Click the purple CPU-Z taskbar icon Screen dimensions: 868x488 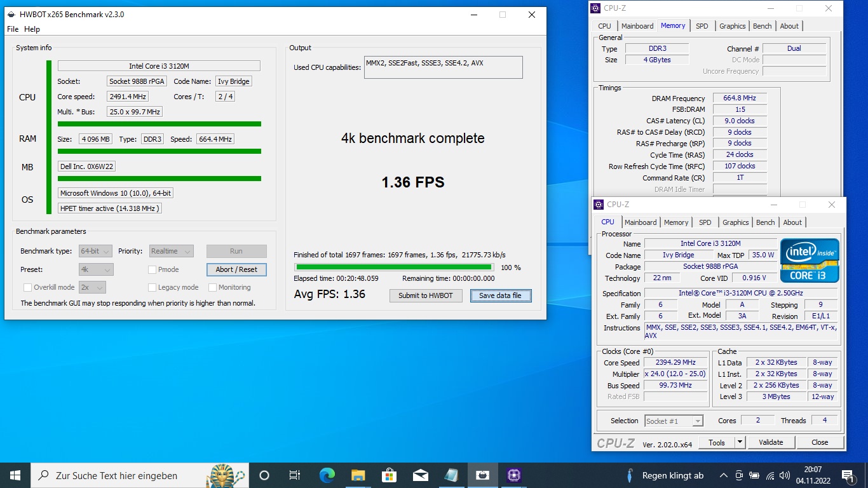click(513, 475)
